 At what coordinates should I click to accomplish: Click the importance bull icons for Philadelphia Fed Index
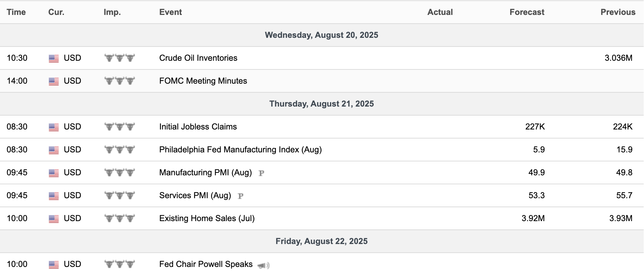point(120,150)
